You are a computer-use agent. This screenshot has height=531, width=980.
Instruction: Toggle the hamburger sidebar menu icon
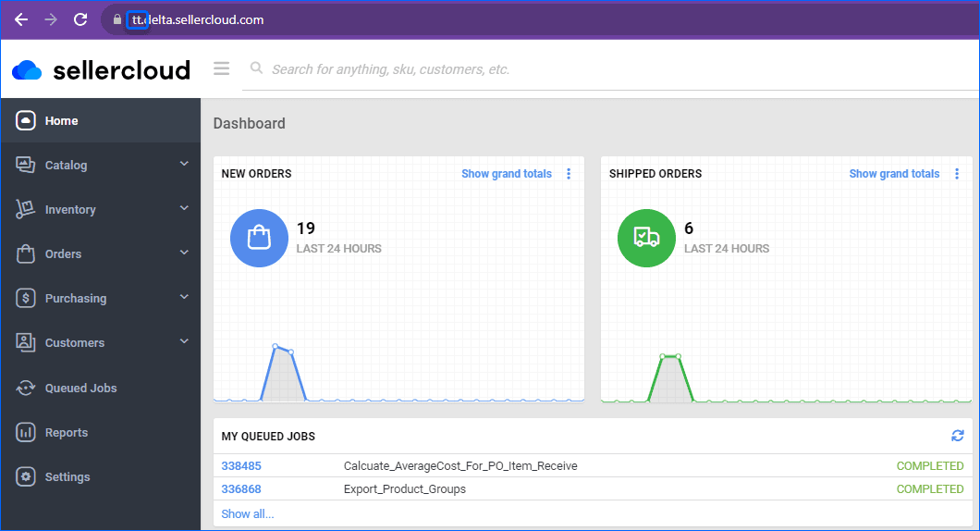point(221,68)
